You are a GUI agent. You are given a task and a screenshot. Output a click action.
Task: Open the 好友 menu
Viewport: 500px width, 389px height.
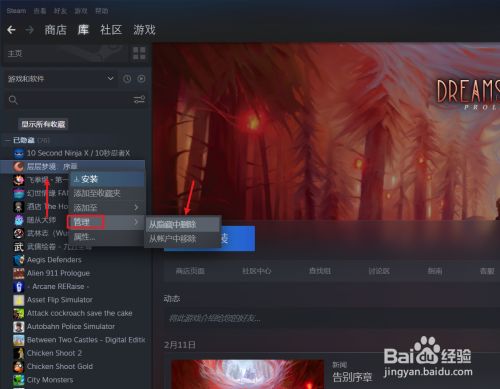[60, 11]
